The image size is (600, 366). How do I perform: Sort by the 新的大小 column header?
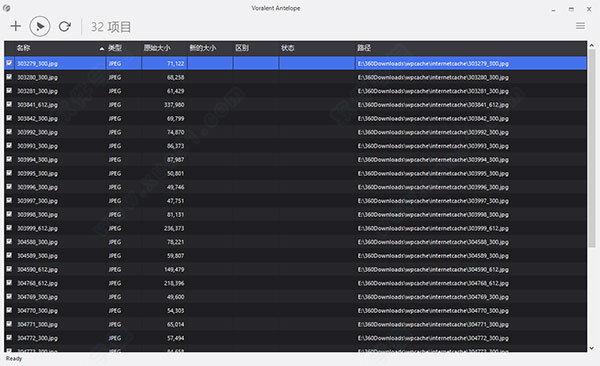(203, 48)
